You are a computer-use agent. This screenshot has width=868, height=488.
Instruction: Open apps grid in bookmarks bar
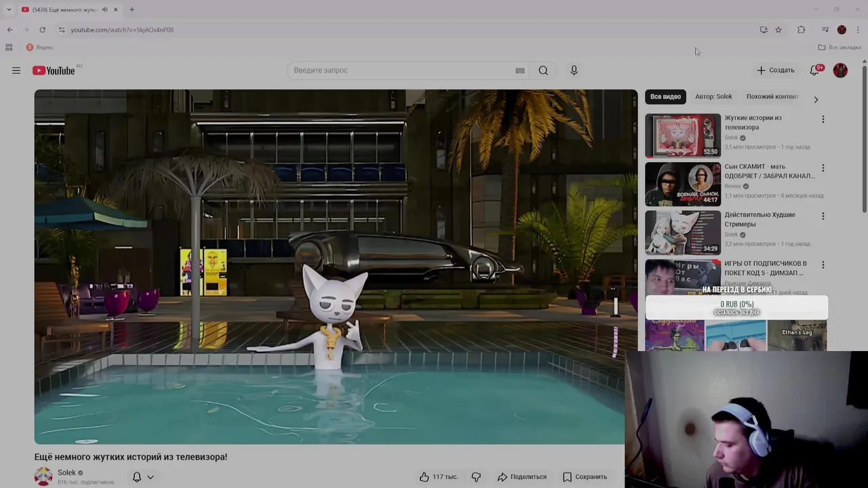click(x=9, y=47)
